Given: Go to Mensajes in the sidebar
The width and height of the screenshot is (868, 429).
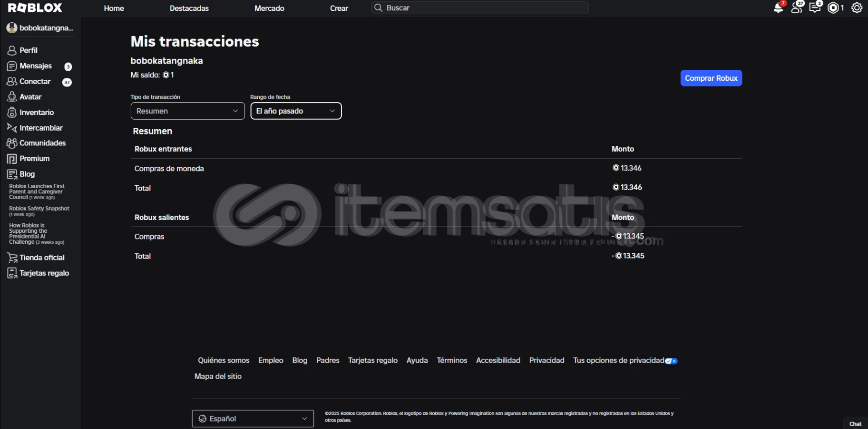Looking at the screenshot, I should [36, 66].
